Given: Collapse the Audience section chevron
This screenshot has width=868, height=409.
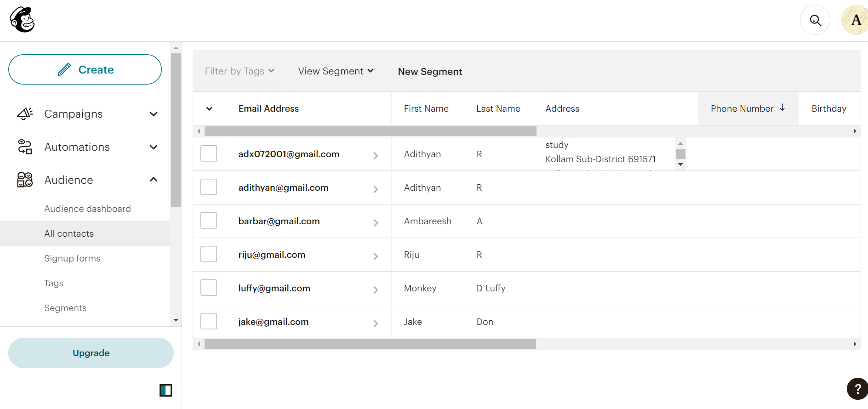Looking at the screenshot, I should (x=154, y=180).
